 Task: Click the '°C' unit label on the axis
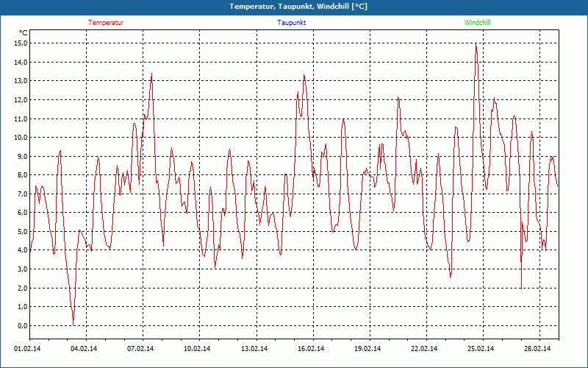(24, 33)
